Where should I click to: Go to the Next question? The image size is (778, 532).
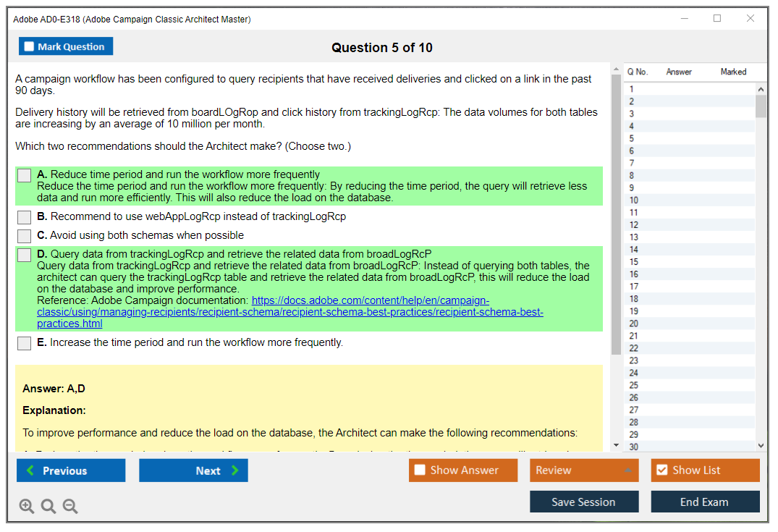point(193,470)
